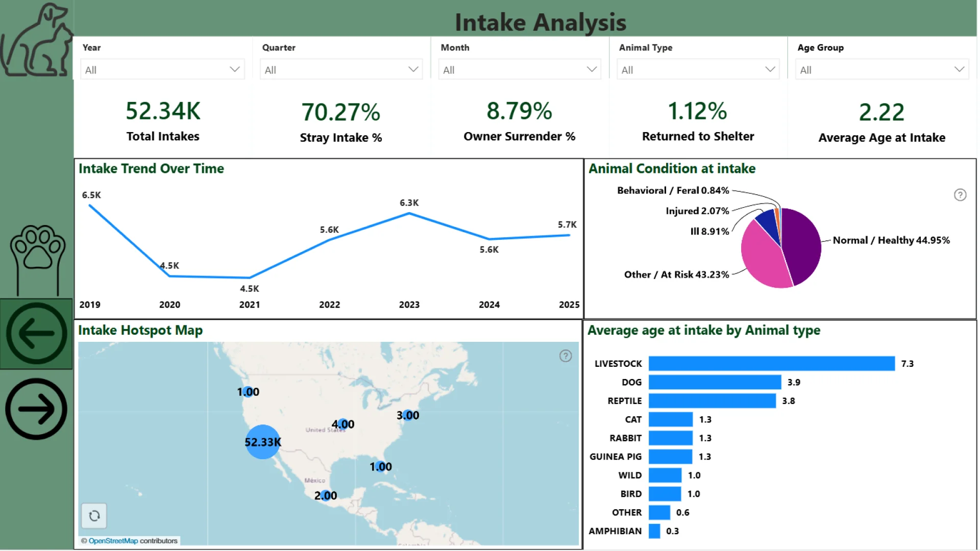Screen dimensions: 980x551
Task: Select the 52.33K map bubble
Action: 262,442
